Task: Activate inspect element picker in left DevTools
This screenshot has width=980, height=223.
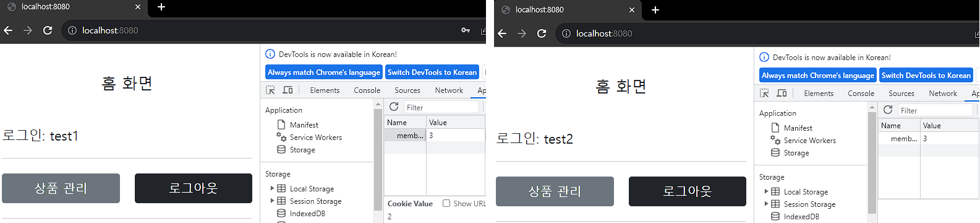Action: pyautogui.click(x=270, y=90)
